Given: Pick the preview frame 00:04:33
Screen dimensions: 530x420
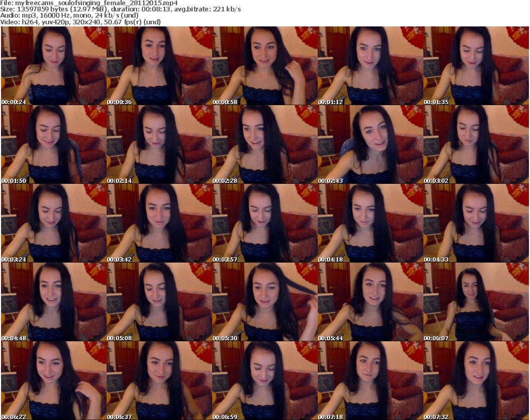Looking at the screenshot, I should pos(476,223).
